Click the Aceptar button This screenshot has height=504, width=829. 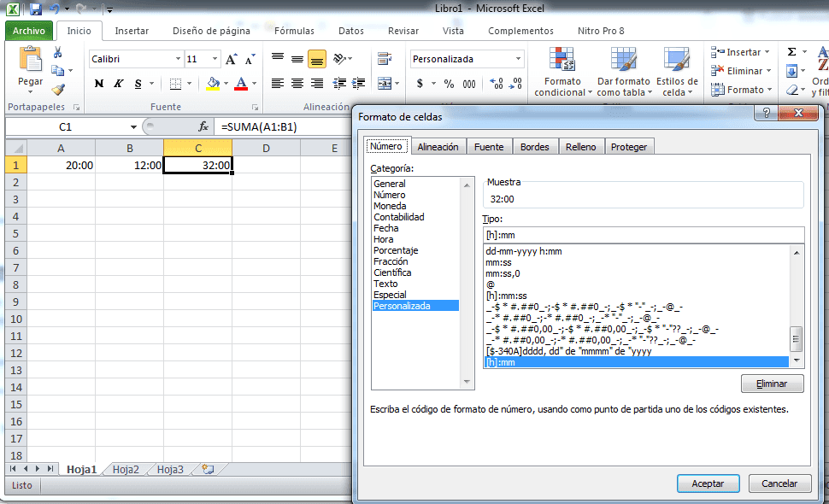708,483
